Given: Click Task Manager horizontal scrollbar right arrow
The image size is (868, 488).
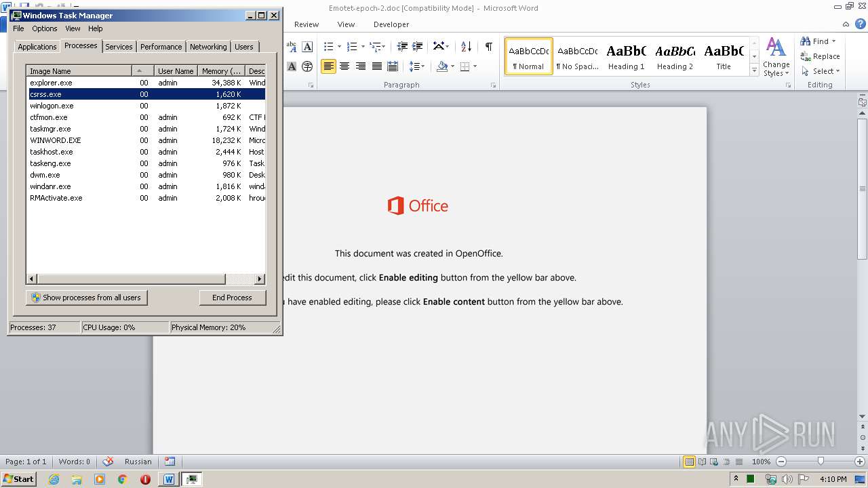Looking at the screenshot, I should [x=260, y=279].
